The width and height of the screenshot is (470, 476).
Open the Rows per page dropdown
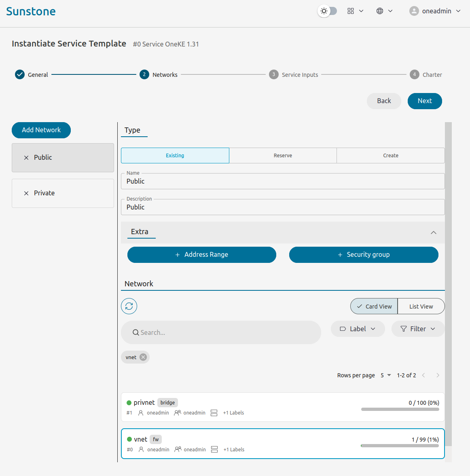click(386, 375)
